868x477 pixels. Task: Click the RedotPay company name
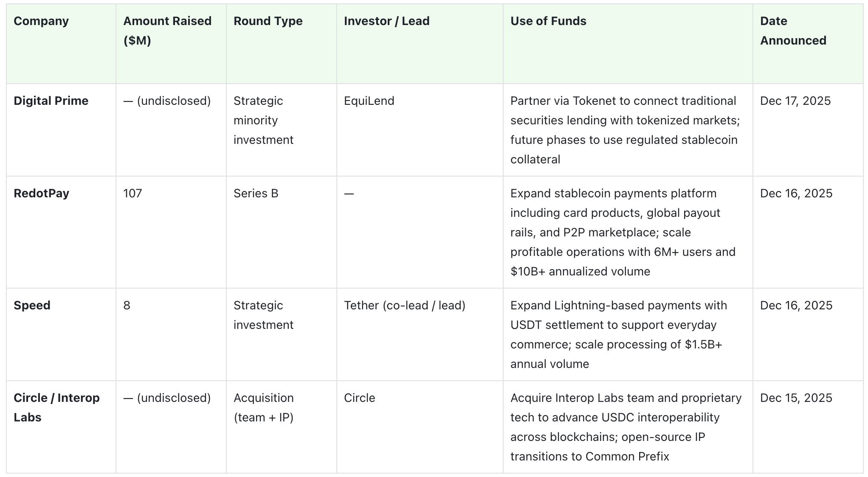(x=41, y=194)
